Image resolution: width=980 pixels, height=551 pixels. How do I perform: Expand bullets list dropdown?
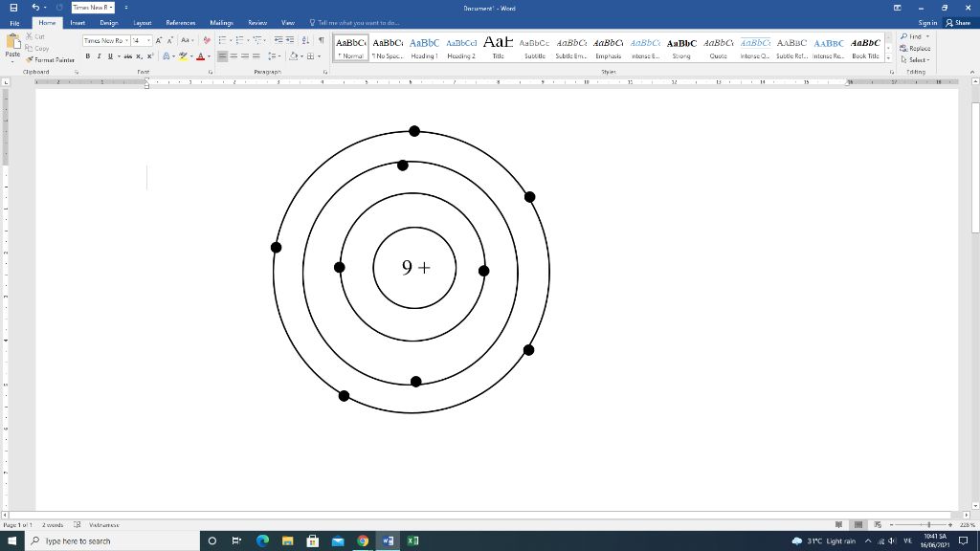tap(231, 40)
